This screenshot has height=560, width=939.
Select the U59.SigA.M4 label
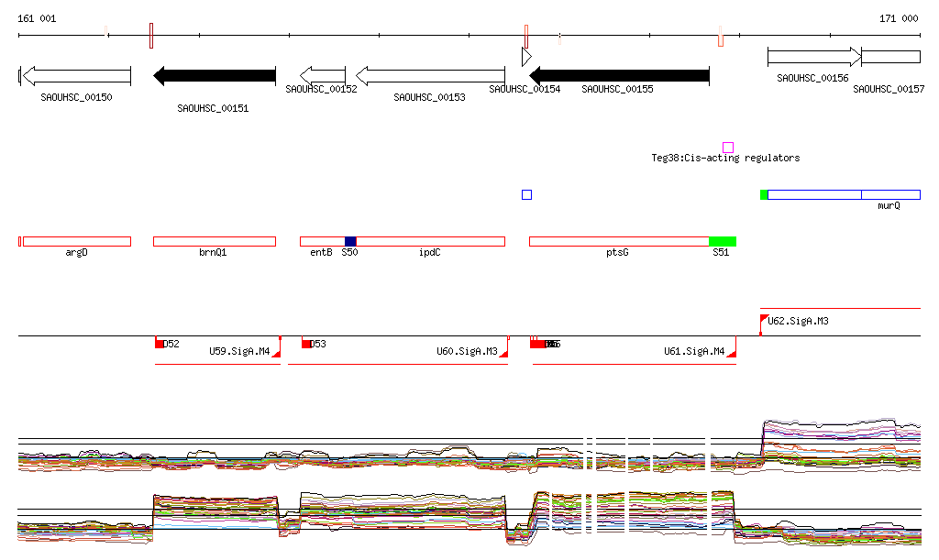(x=239, y=351)
